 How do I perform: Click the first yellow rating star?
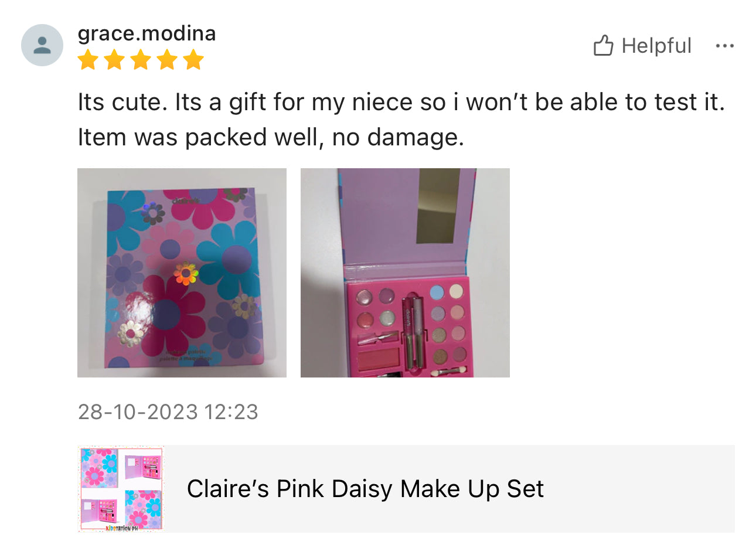(x=88, y=60)
